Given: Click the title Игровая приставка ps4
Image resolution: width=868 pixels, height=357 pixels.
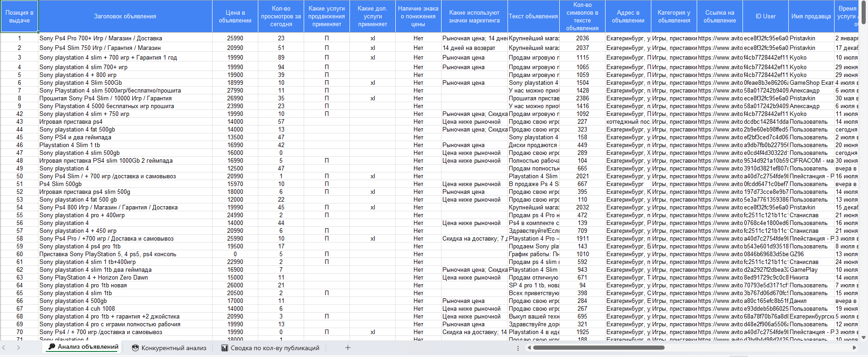Looking at the screenshot, I should [71, 122].
